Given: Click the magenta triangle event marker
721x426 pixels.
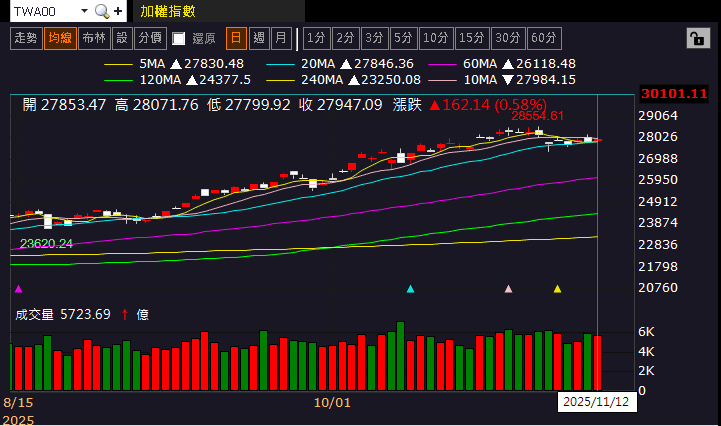Looking at the screenshot, I should 17,289.
